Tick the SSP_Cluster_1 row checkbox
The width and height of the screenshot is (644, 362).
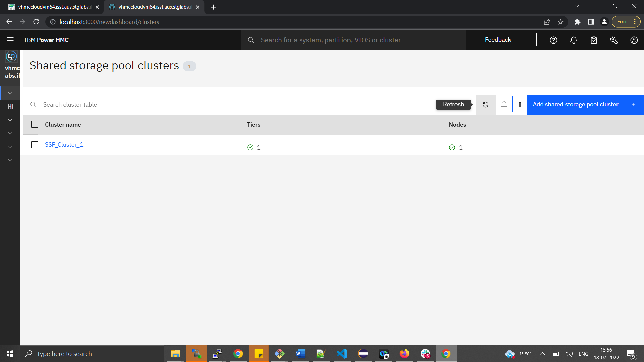tap(35, 145)
